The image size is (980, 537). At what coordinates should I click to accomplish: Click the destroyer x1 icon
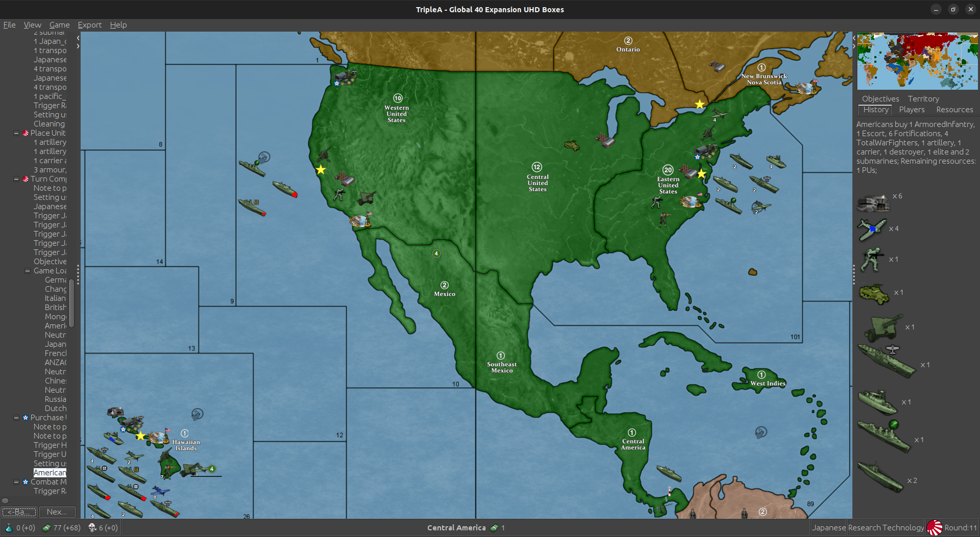coord(884,436)
